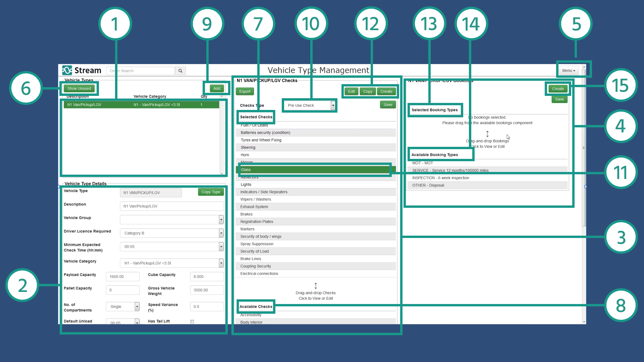This screenshot has width=644, height=362.
Task: Click the magnifier search icon button
Action: click(180, 71)
